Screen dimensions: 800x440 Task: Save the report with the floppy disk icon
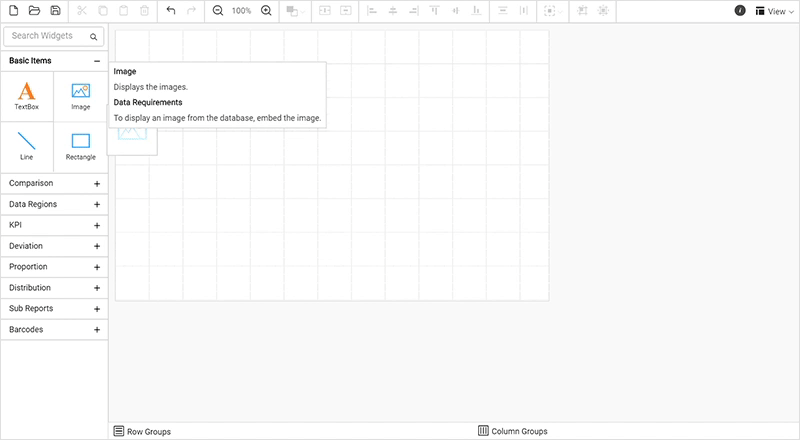click(x=56, y=11)
